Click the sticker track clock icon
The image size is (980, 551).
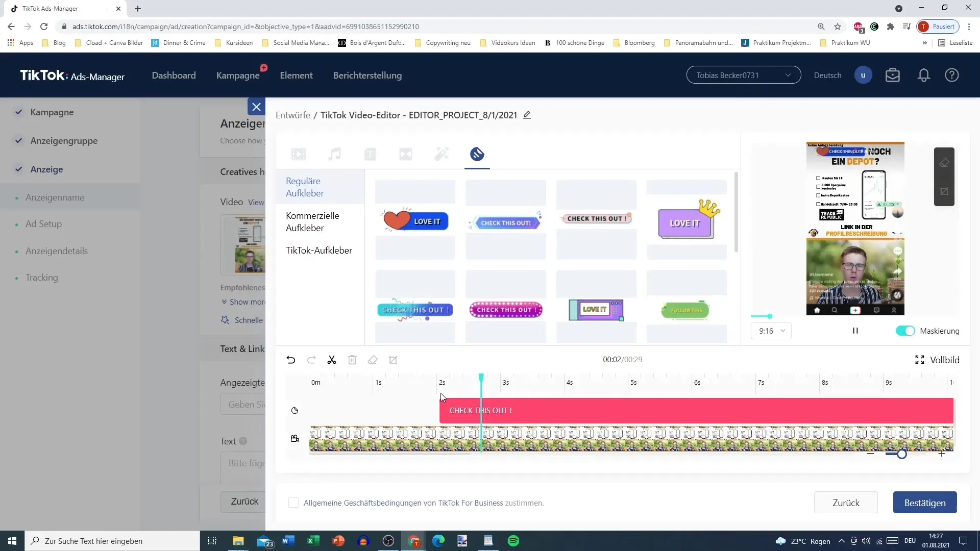click(x=295, y=411)
